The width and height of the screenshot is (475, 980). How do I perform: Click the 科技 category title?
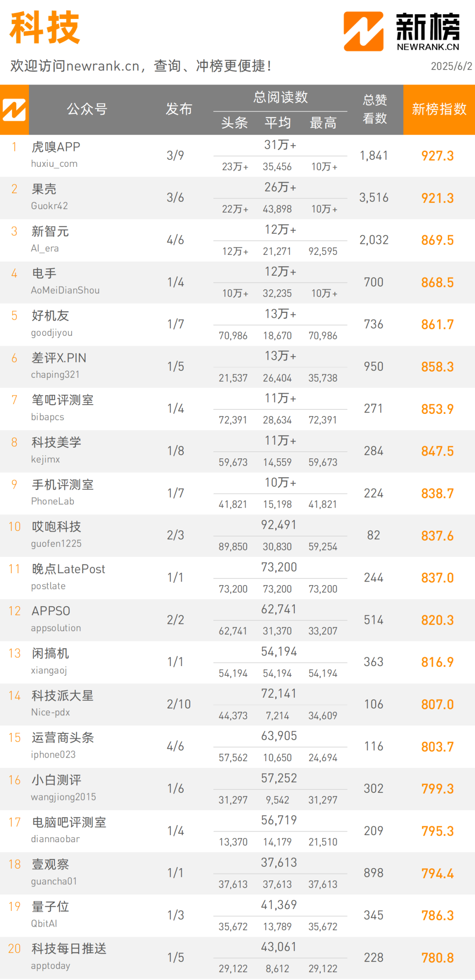[x=45, y=28]
